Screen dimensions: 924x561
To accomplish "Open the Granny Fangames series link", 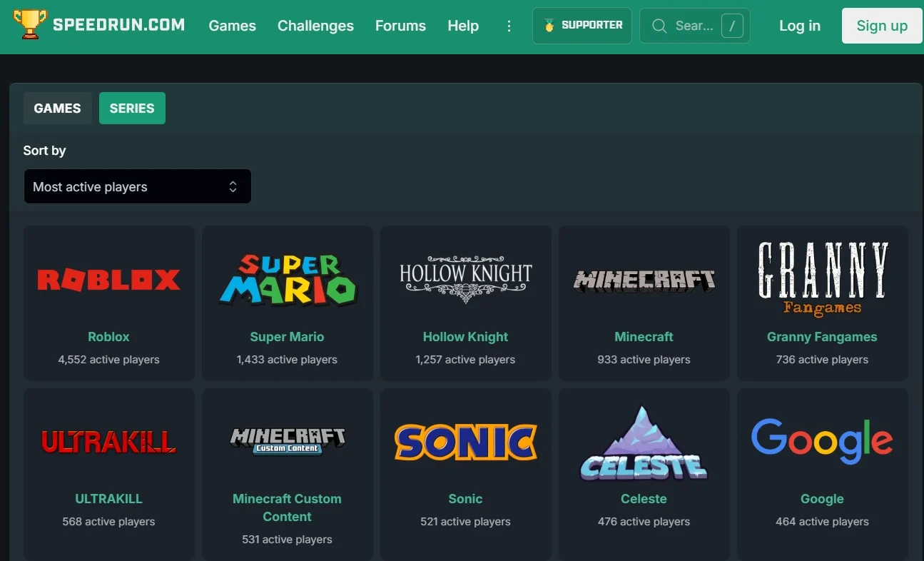I will click(x=822, y=337).
